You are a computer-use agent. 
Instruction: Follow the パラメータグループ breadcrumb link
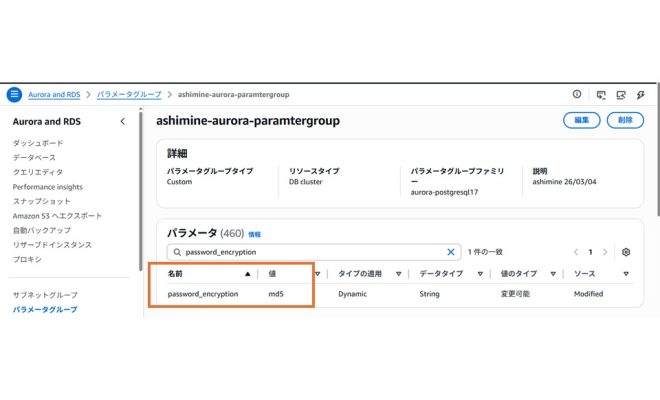129,95
